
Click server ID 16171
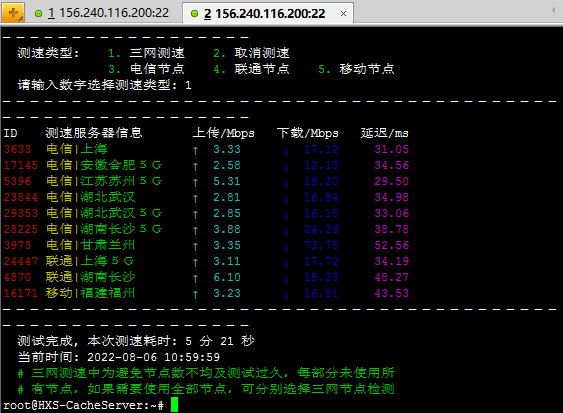[20, 293]
